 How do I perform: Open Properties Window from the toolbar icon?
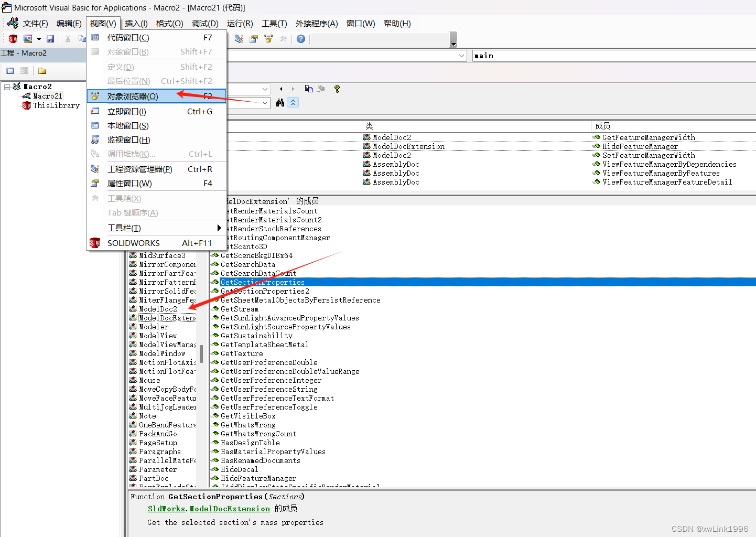(254, 39)
